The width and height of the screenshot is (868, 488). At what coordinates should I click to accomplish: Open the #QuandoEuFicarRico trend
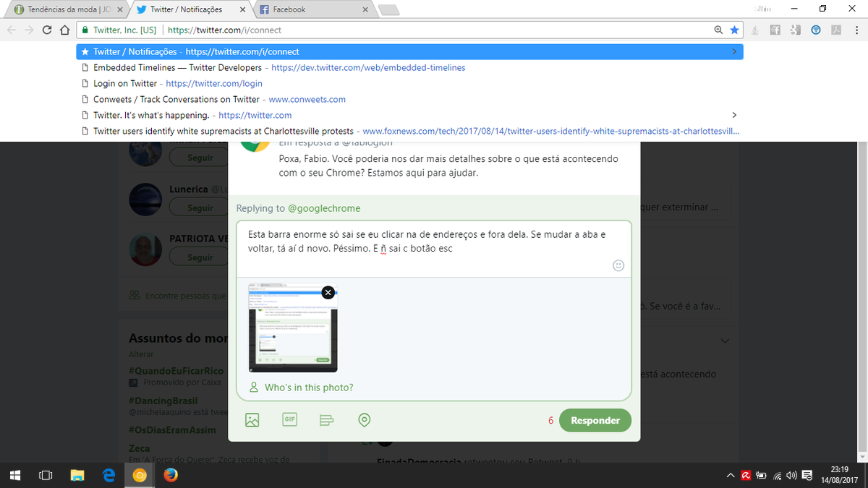click(176, 371)
